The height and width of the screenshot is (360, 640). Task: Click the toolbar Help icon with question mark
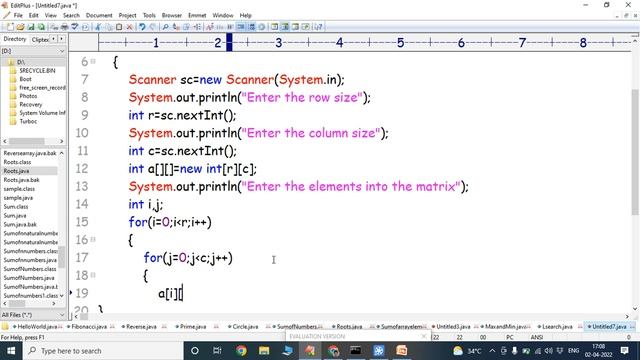[318, 27]
